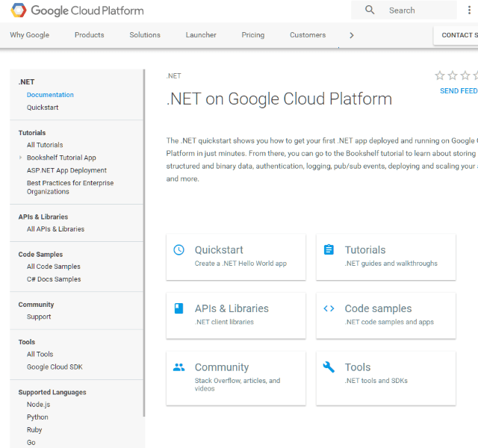This screenshot has height=448, width=478.
Task: Open the Products menu
Action: [90, 35]
